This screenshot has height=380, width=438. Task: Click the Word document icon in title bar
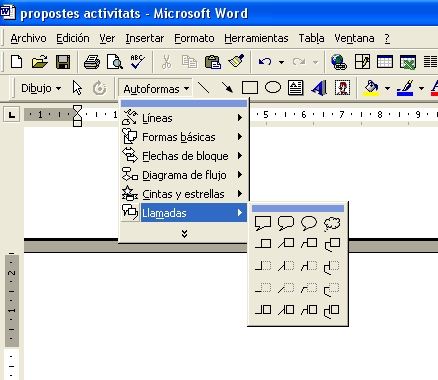click(x=7, y=13)
